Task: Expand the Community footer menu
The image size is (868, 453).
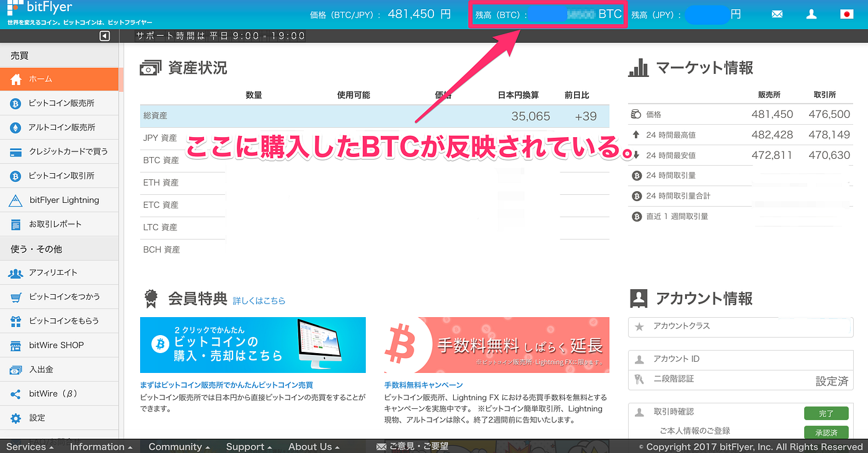Action: (179, 447)
